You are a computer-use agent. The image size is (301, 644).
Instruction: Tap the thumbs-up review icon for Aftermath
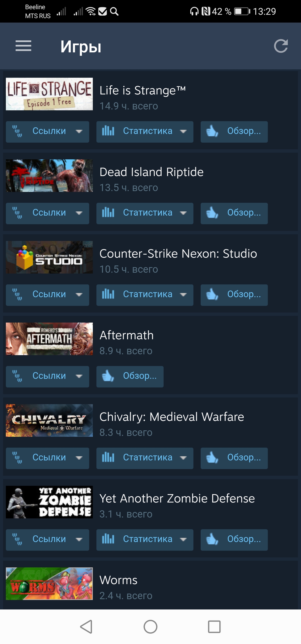coord(108,376)
